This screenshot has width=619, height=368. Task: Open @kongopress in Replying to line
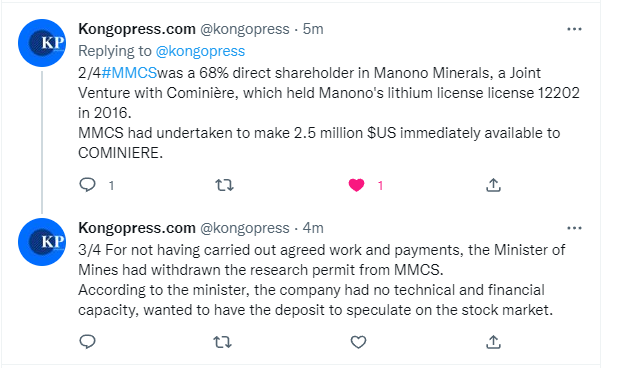point(200,51)
